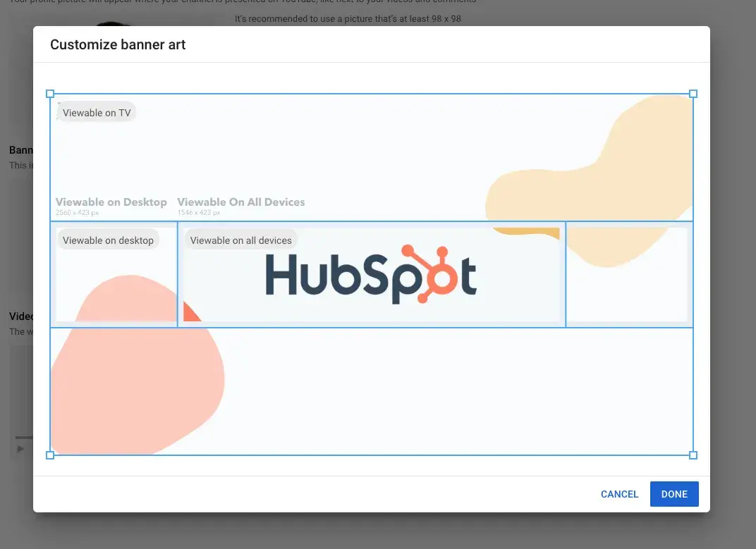This screenshot has height=549, width=756.
Task: Select the top-left crop handle
Action: coord(50,94)
